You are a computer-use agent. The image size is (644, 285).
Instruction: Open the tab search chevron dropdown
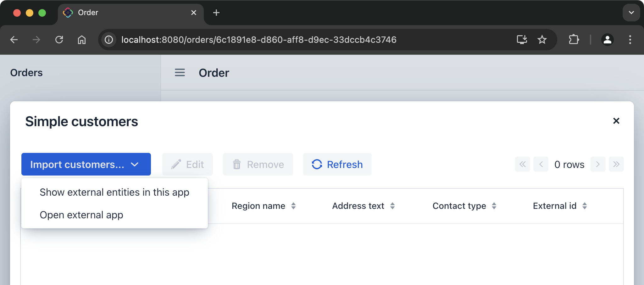tap(631, 13)
